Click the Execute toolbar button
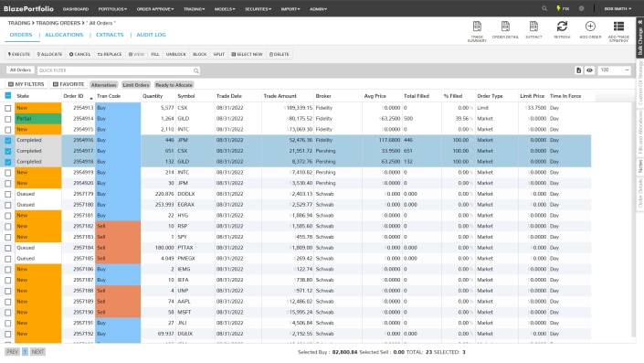 (x=19, y=54)
